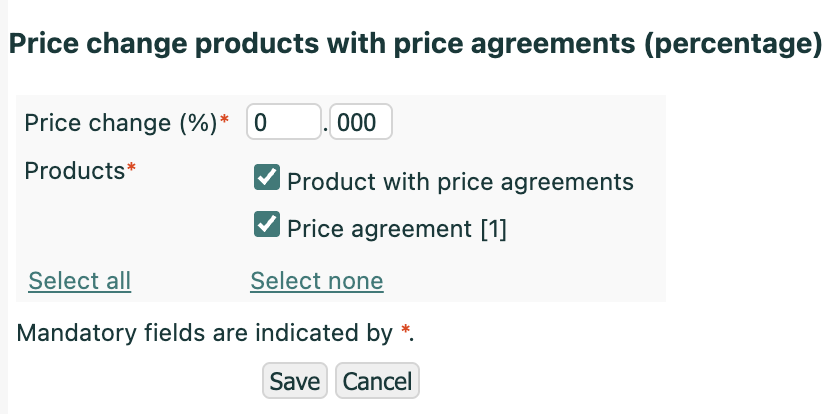Click the Select all link
This screenshot has width=840, height=414.
(x=80, y=281)
